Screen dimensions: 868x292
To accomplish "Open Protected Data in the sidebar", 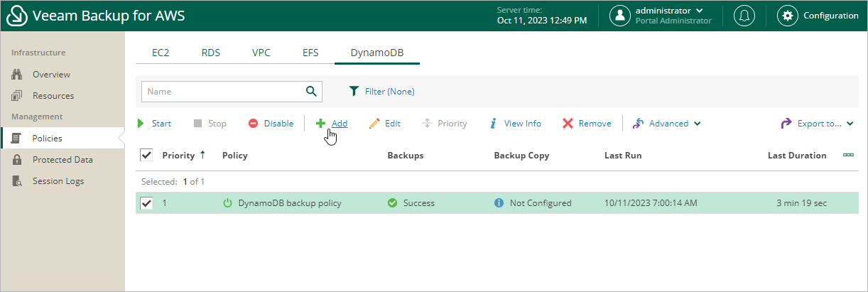I will click(x=63, y=160).
